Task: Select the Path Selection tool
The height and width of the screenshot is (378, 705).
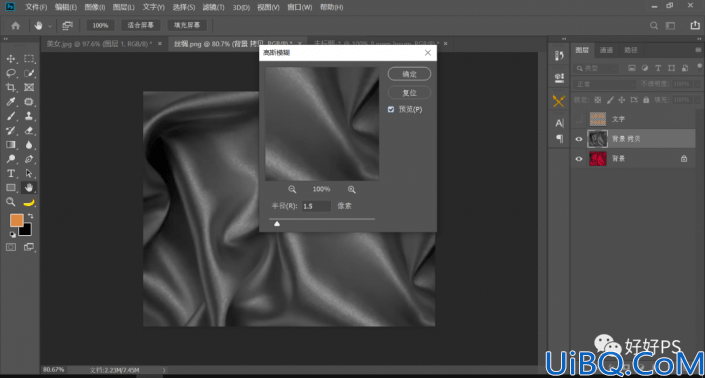Action: [29, 173]
